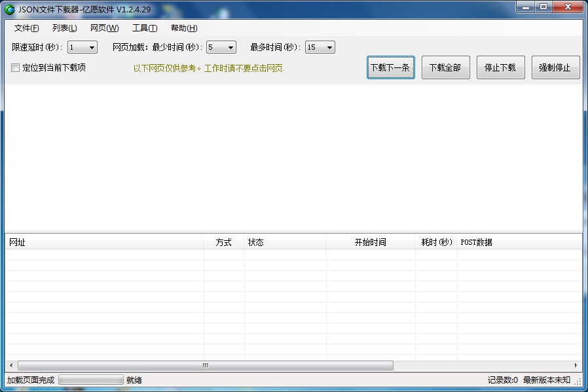Click the horizontal scrollbar left arrow

point(11,365)
